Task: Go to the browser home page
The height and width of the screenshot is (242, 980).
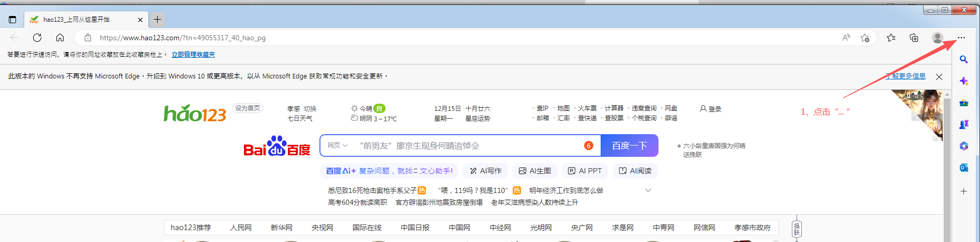Action: pos(60,38)
